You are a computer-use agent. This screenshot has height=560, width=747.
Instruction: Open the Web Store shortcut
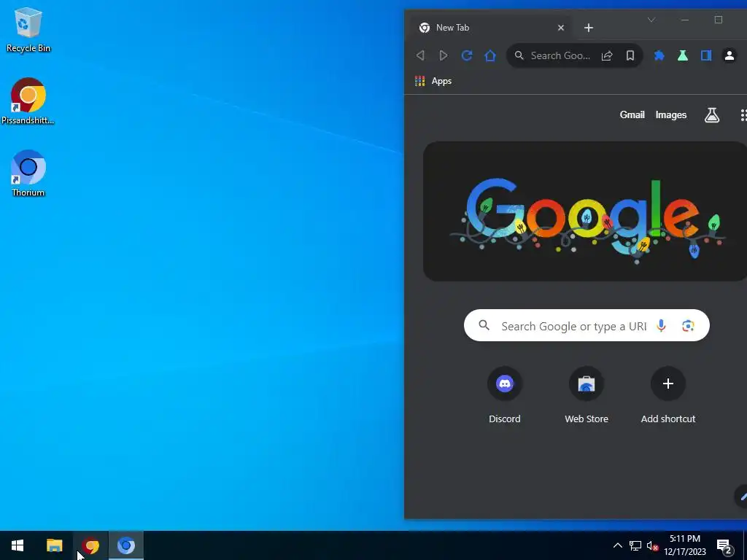click(x=587, y=395)
